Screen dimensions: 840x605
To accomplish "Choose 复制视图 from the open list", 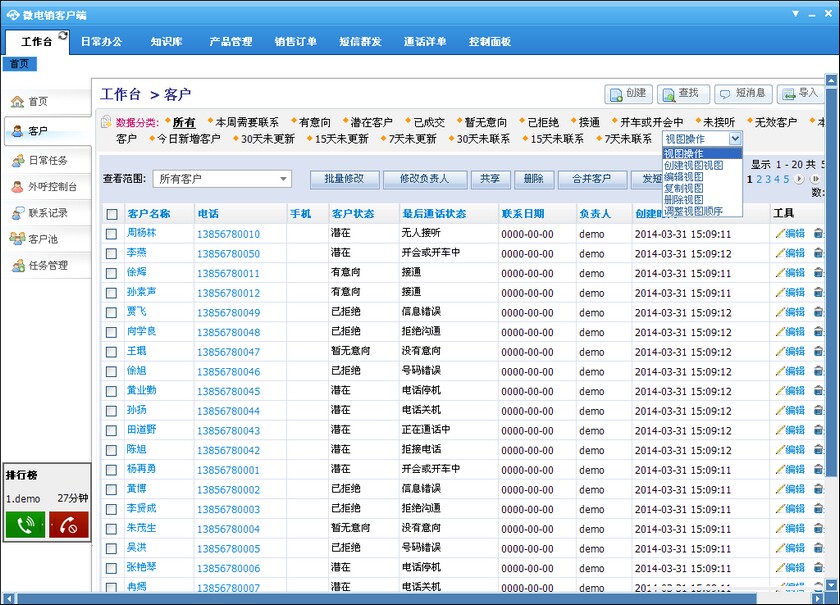I will coord(702,189).
